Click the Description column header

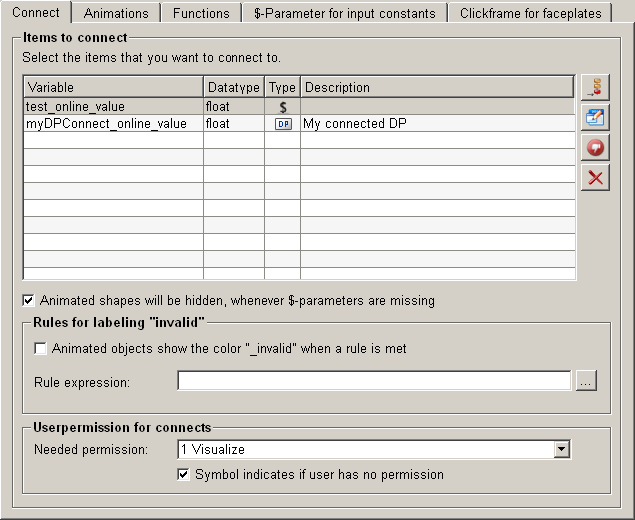[x=437, y=87]
